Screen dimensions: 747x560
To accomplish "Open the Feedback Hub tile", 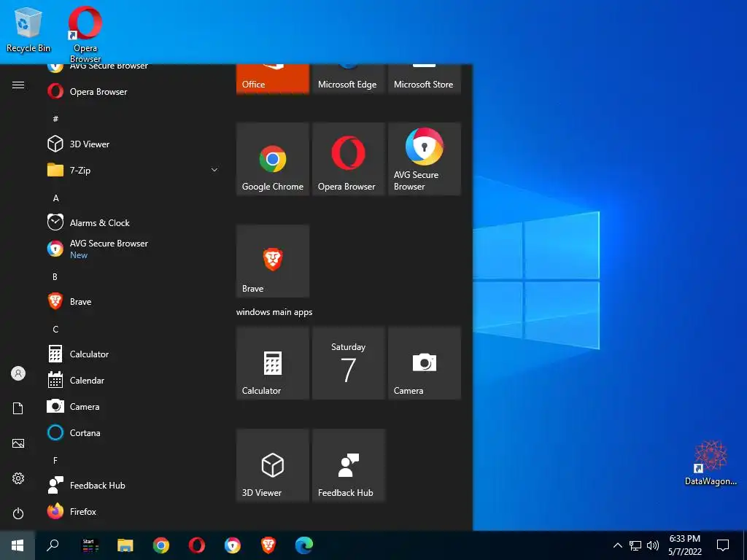I will (348, 465).
